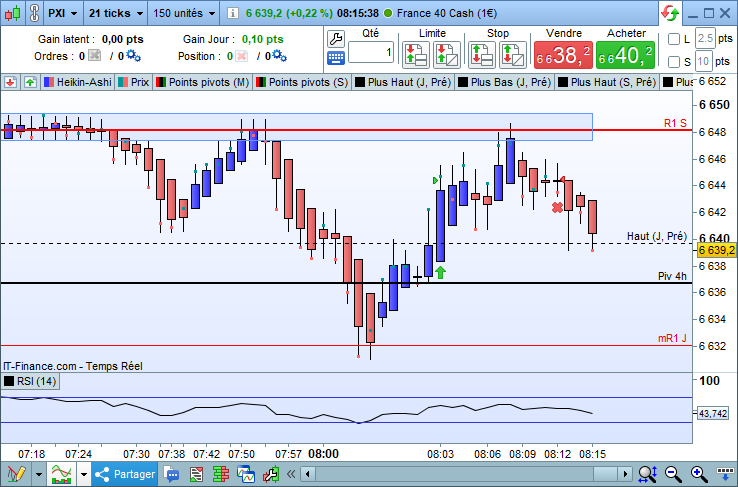Viewport: 738px width, 487px height.
Task: Click the second Limite order icon
Action: pyautogui.click(x=447, y=55)
